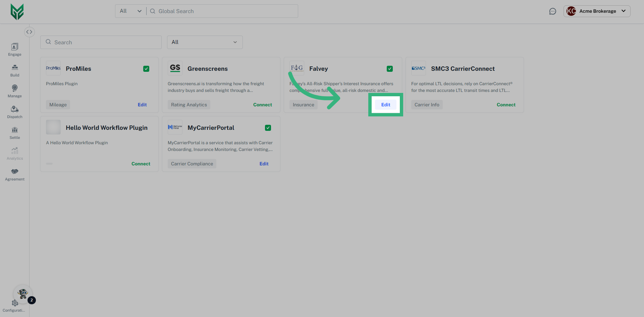Select the Rating Analytics tag on Greenscreens

point(189,104)
